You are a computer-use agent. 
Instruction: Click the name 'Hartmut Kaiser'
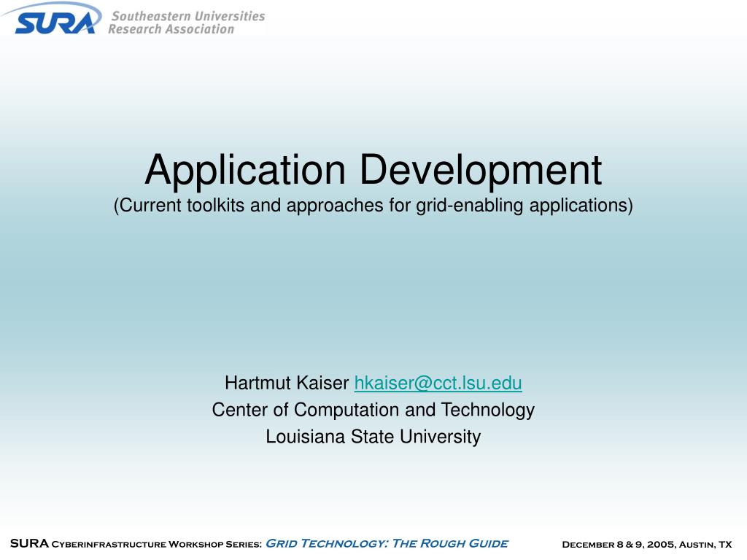(x=287, y=383)
